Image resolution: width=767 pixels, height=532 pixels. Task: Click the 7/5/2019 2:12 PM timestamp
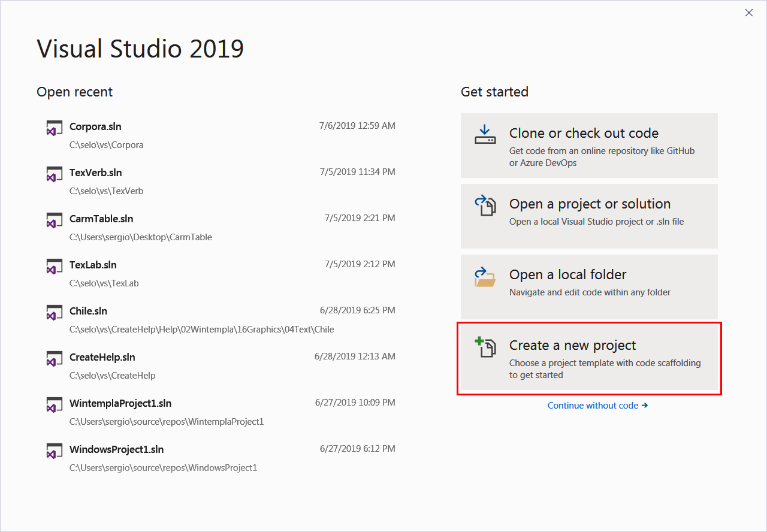pos(360,264)
